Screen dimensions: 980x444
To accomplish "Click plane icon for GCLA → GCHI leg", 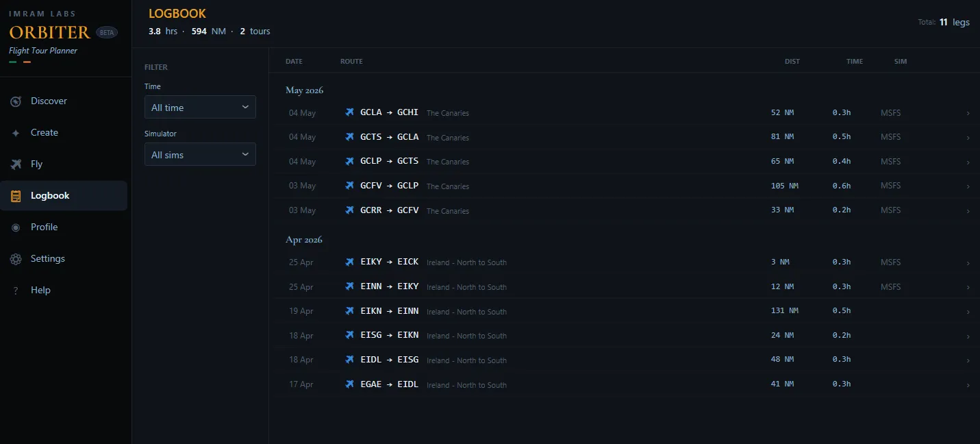I will [350, 112].
